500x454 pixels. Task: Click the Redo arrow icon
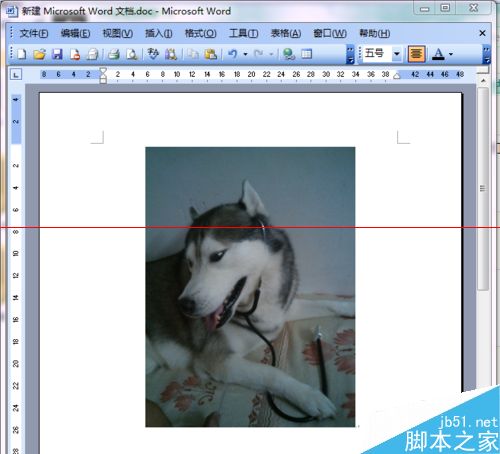(x=259, y=54)
